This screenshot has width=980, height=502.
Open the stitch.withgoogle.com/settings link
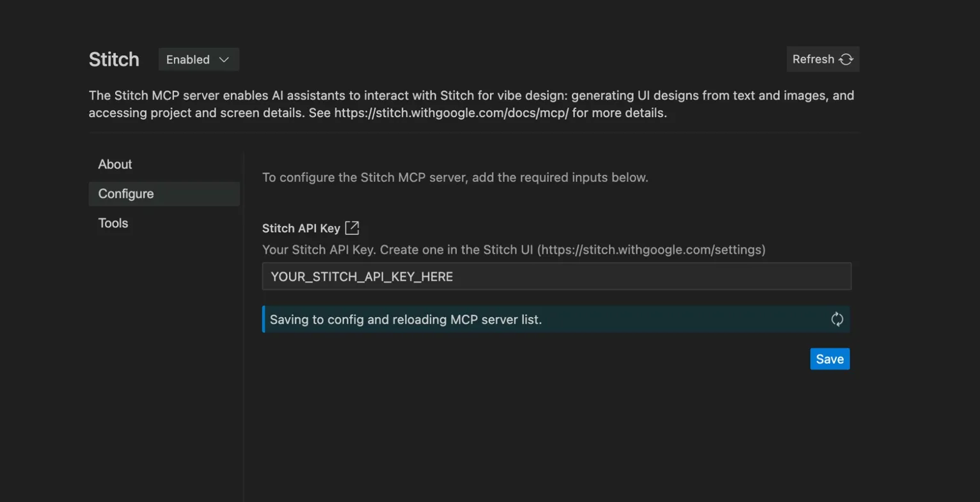coord(651,250)
